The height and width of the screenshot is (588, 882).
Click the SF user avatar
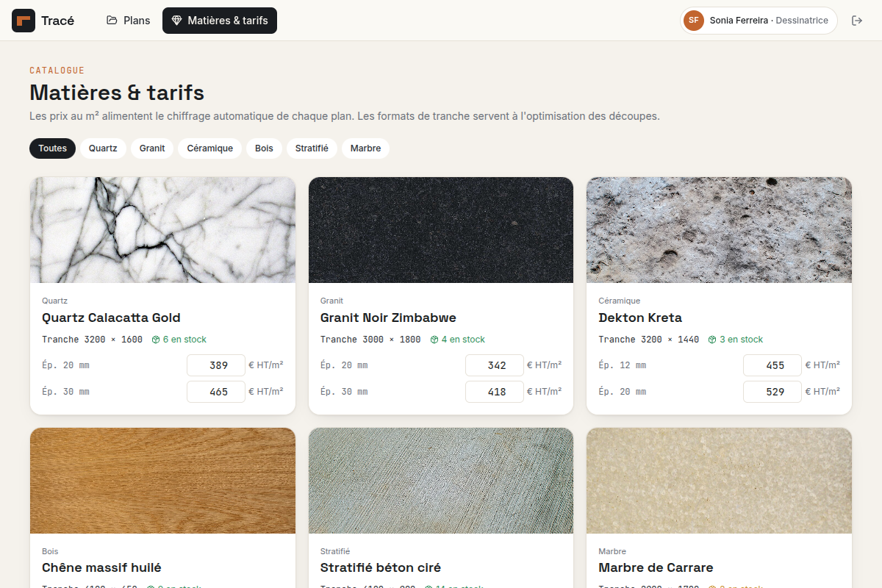click(694, 21)
